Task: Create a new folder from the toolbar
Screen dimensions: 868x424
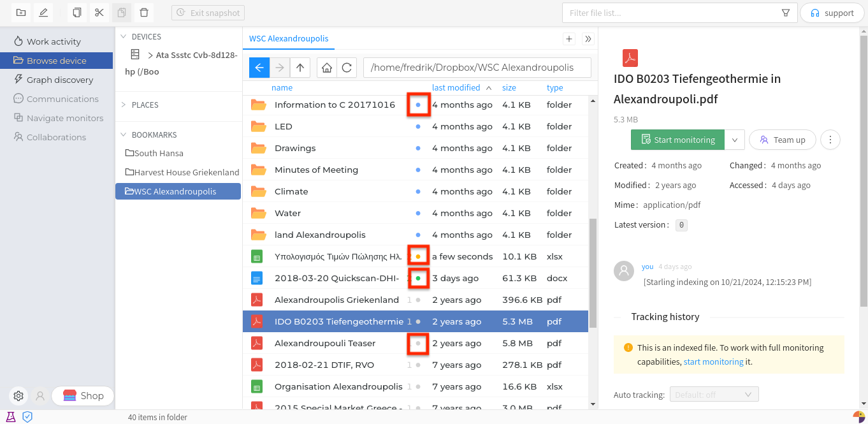Action: click(21, 13)
